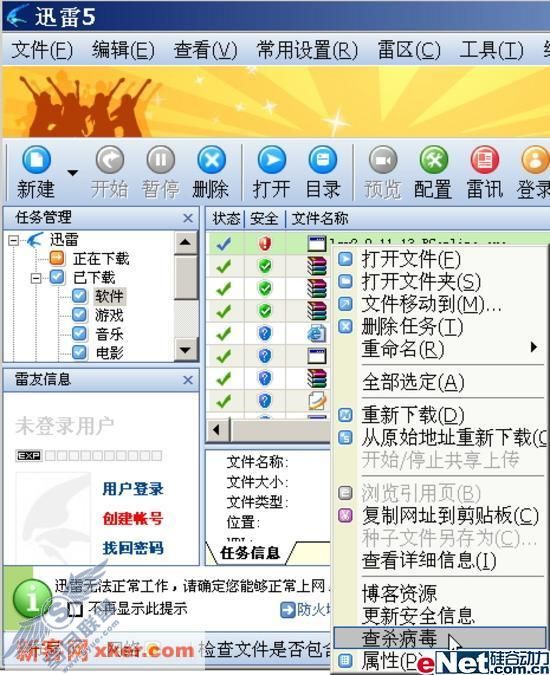Click the 从原始地址重新下载 icon
The width and height of the screenshot is (550, 675).
(345, 437)
